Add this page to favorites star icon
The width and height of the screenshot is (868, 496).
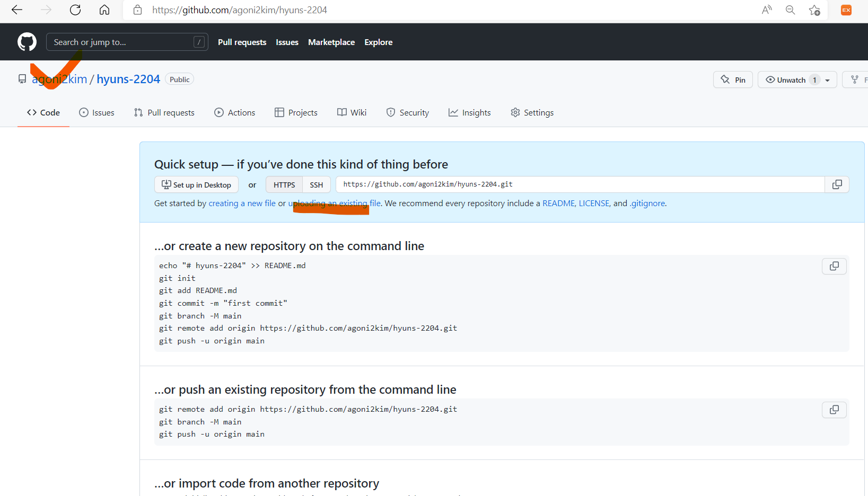point(814,10)
